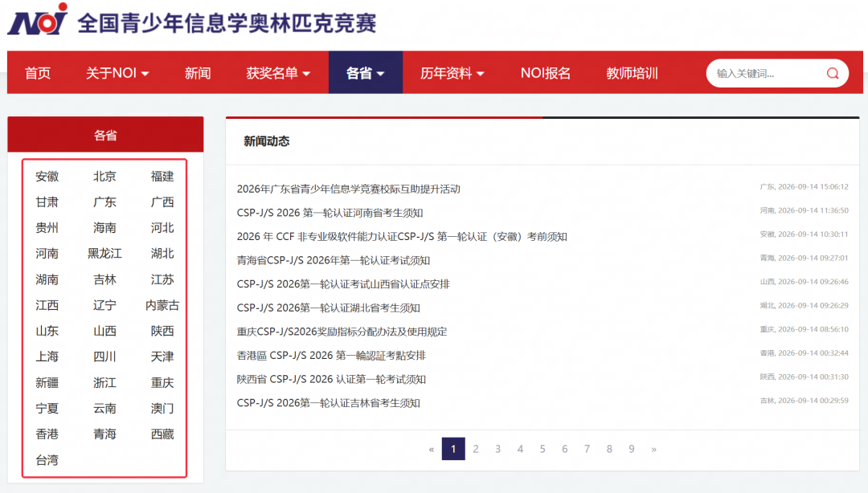Viewport: 868px width, 493px height.
Task: Open 山西 in the sidebar
Action: click(x=104, y=331)
